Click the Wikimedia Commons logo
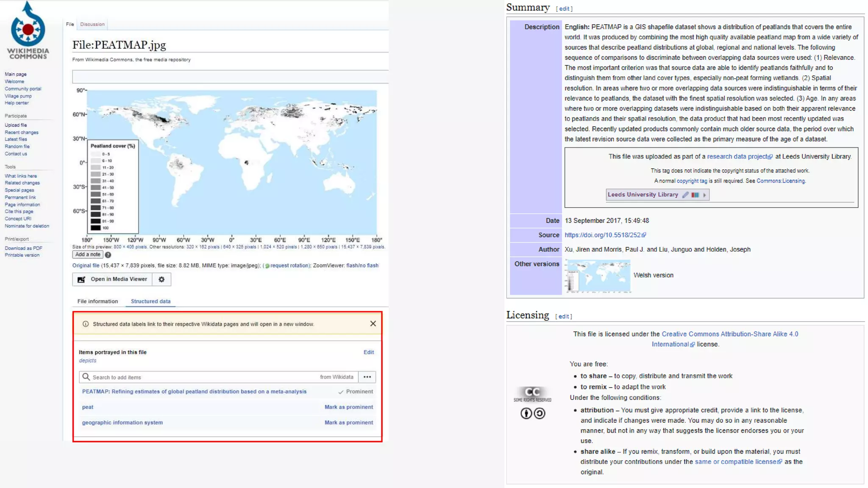The width and height of the screenshot is (868, 488). [x=28, y=30]
